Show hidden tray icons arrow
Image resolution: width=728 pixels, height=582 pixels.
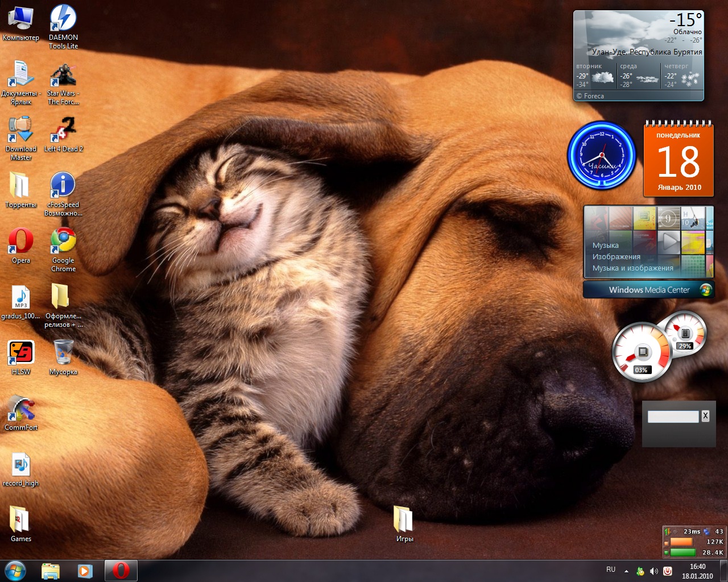pyautogui.click(x=626, y=571)
